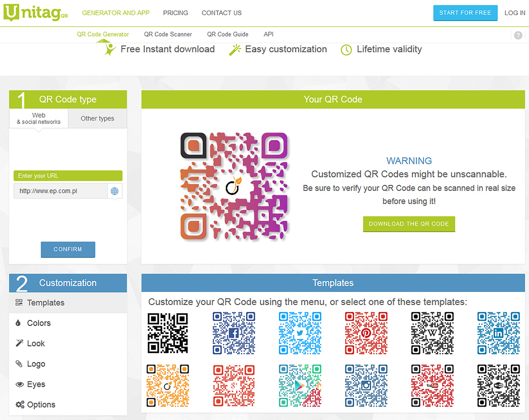This screenshot has width=529, height=420.
Task: Choose the YouTube QR code template
Action: pos(432,386)
